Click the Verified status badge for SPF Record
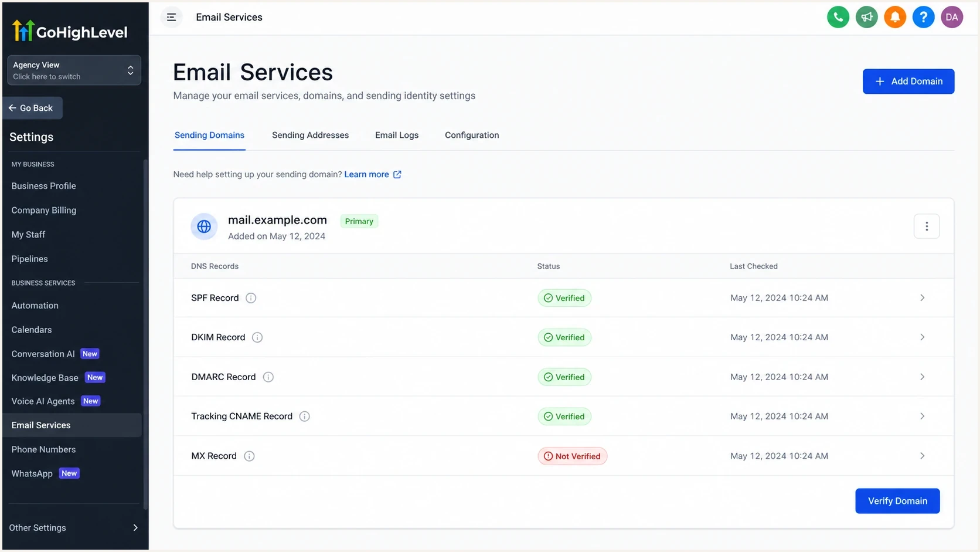This screenshot has width=980, height=552. pyautogui.click(x=564, y=298)
